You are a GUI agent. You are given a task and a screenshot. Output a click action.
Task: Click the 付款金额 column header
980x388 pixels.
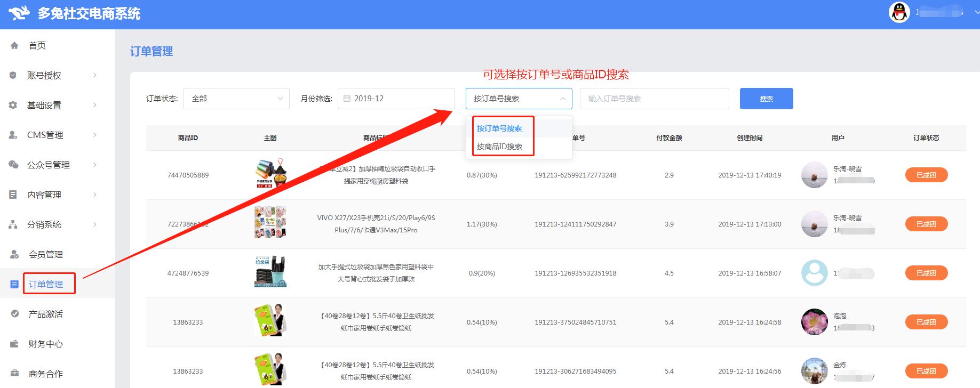click(669, 138)
